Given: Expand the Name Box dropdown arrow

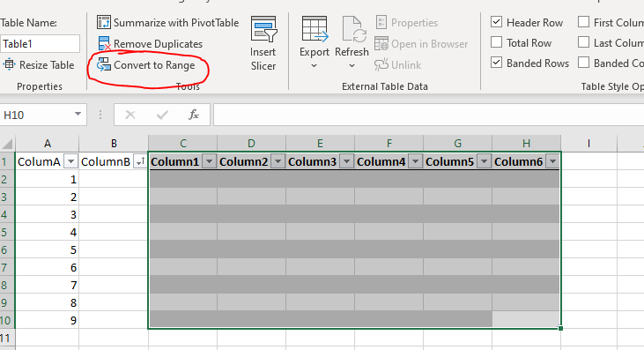Looking at the screenshot, I should (x=78, y=115).
